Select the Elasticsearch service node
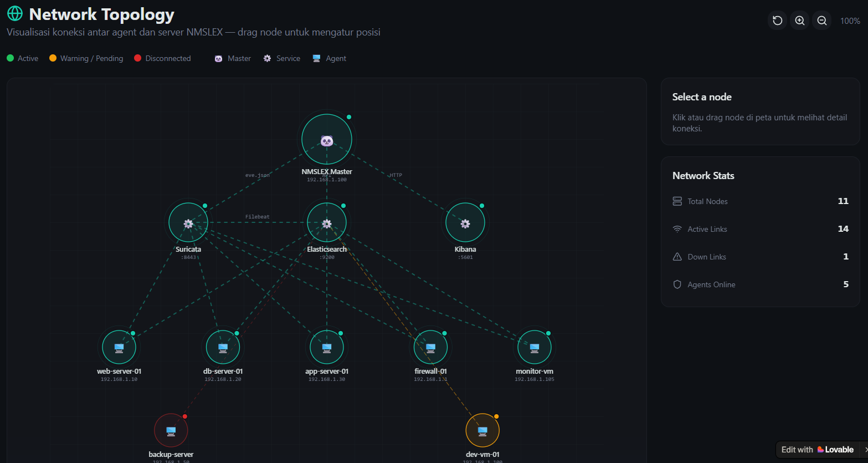This screenshot has height=463, width=868. pyautogui.click(x=327, y=222)
